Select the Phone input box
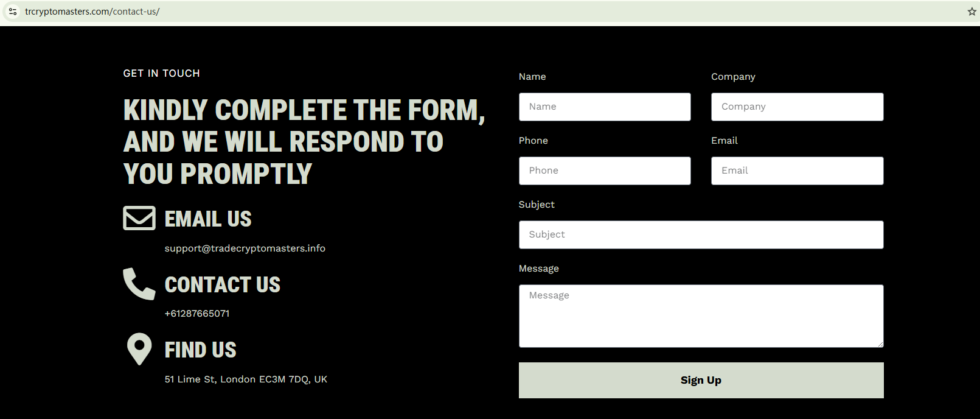The width and height of the screenshot is (980, 419). pyautogui.click(x=605, y=171)
